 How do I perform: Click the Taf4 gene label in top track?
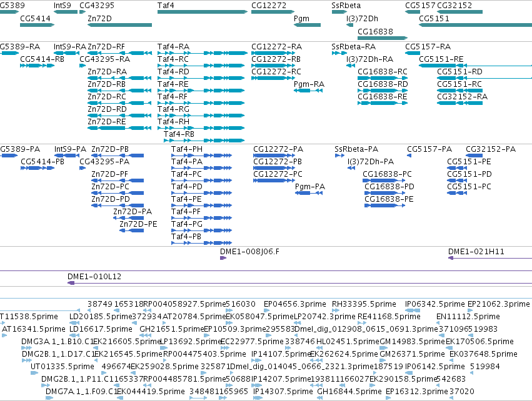(x=166, y=6)
